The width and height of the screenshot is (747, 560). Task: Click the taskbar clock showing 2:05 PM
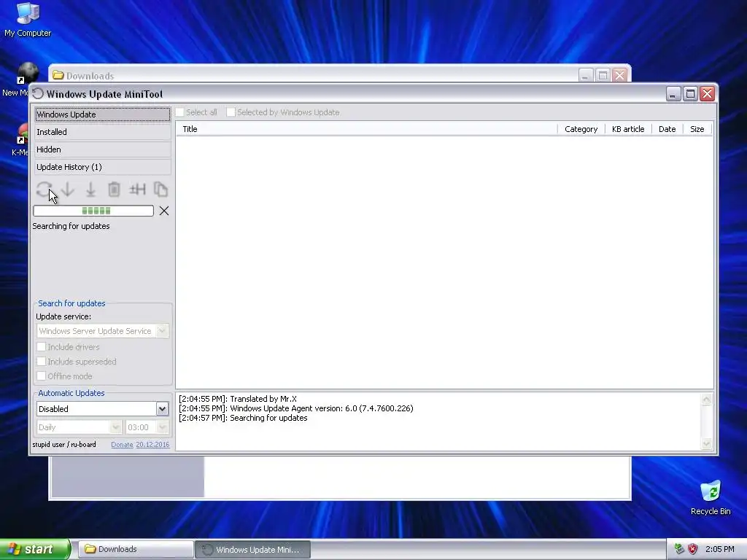[x=719, y=549]
